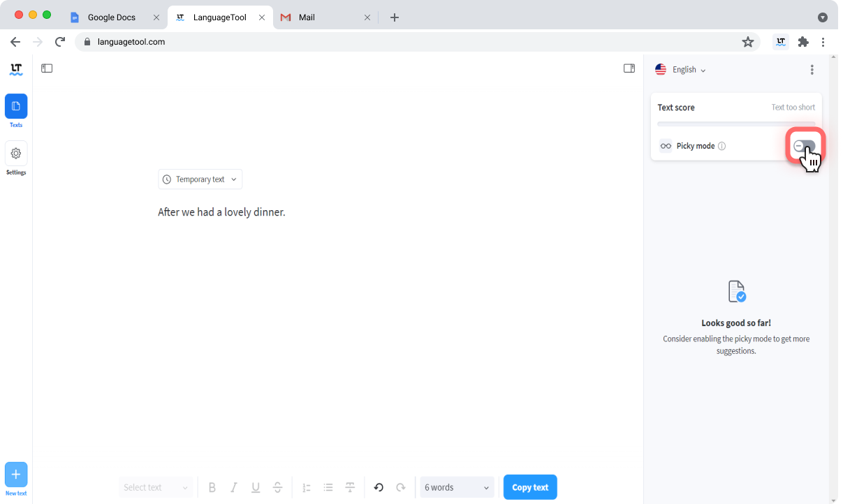Undo the last edit
The height and width of the screenshot is (504, 843).
click(x=379, y=487)
